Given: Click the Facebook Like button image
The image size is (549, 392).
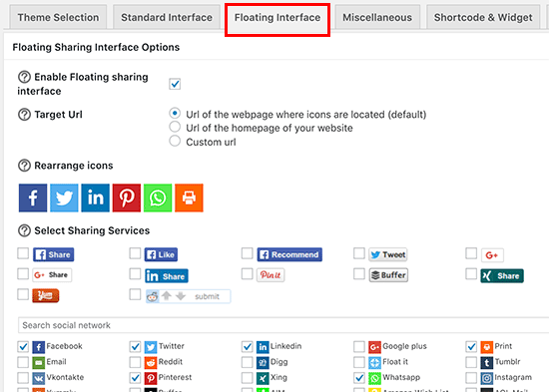Looking at the screenshot, I should pyautogui.click(x=161, y=254).
